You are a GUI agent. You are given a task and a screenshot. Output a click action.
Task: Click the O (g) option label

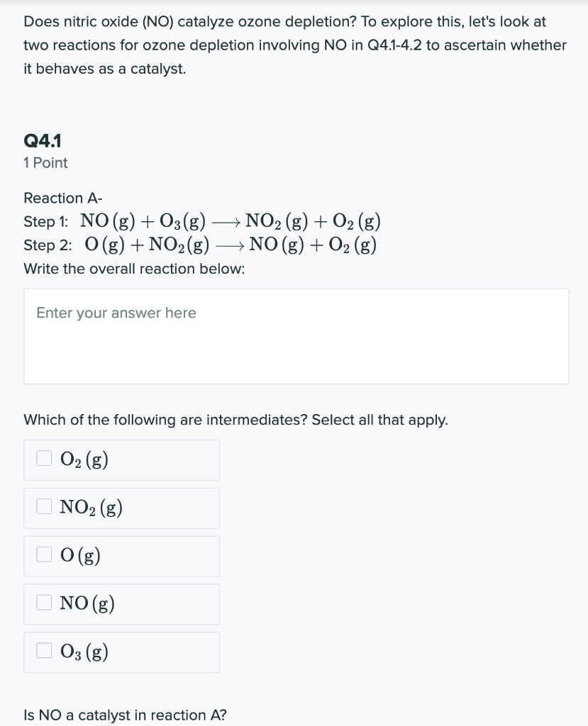80,556
